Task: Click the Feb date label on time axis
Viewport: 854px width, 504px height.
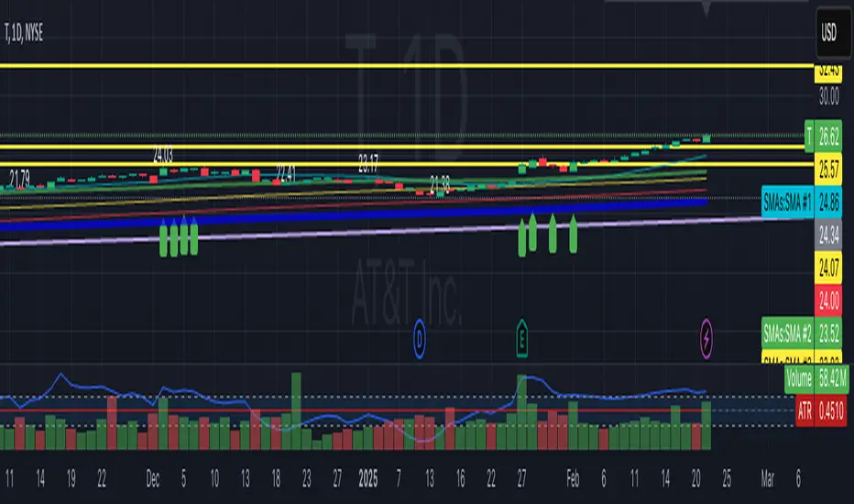Action: [573, 479]
